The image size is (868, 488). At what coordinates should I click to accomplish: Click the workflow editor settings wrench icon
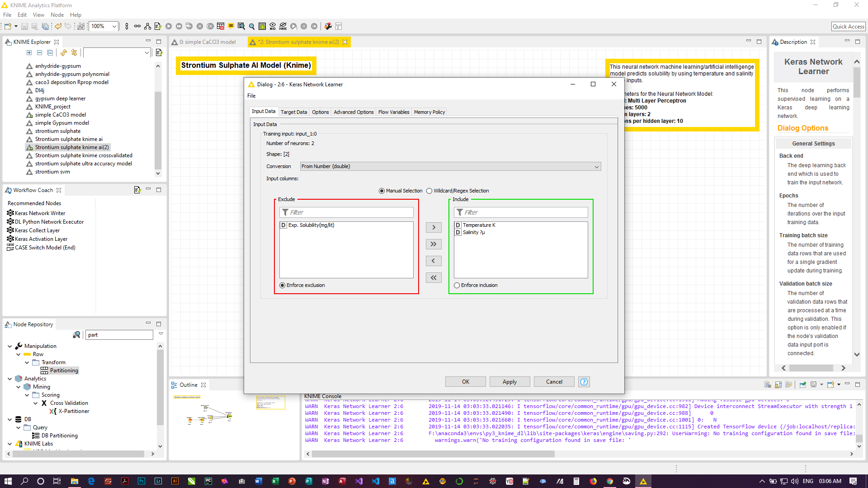(328, 26)
